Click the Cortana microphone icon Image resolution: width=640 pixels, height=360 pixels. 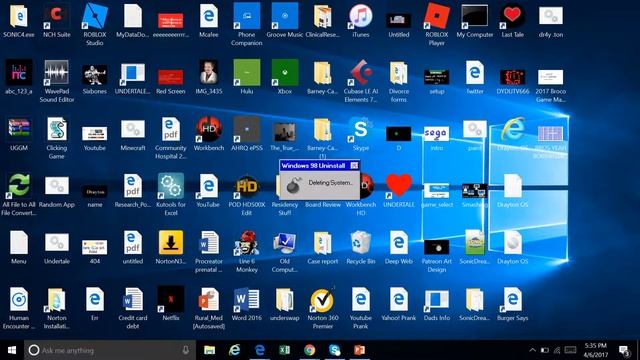click(x=185, y=350)
